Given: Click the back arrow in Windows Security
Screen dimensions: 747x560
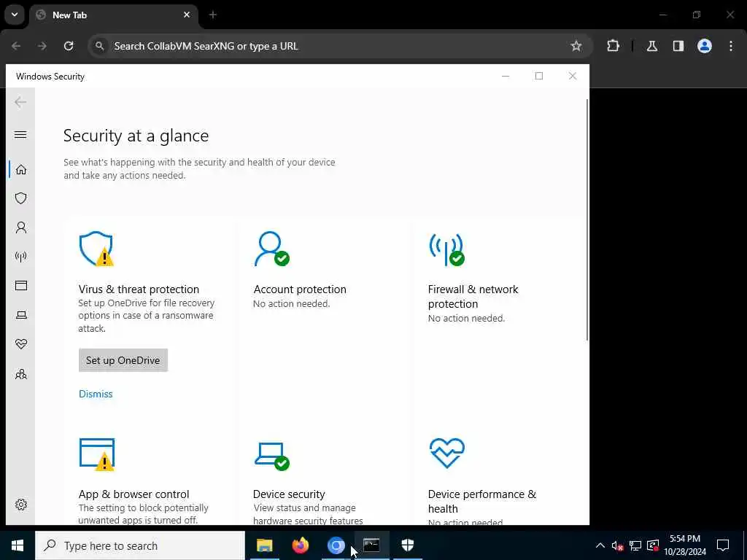Looking at the screenshot, I should (x=20, y=102).
